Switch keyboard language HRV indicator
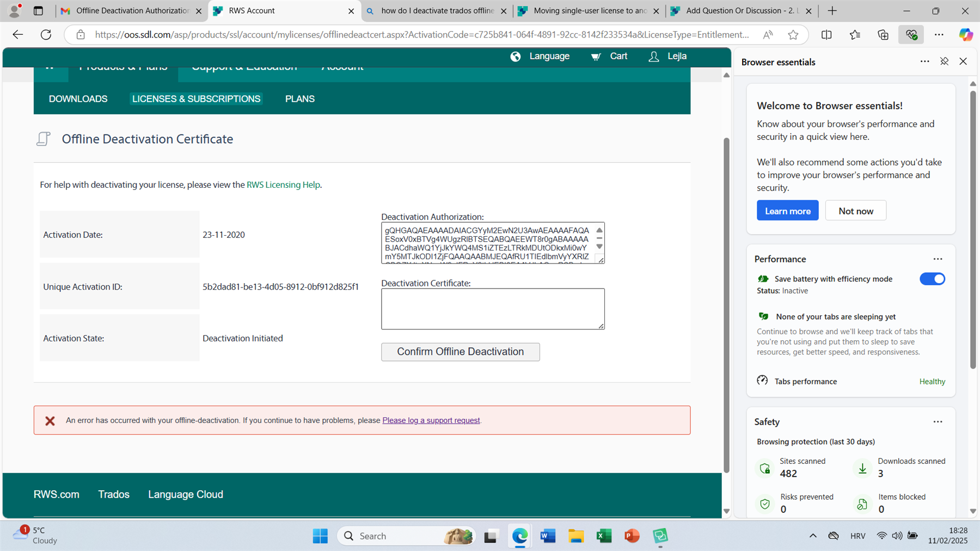The width and height of the screenshot is (980, 551). (x=857, y=536)
